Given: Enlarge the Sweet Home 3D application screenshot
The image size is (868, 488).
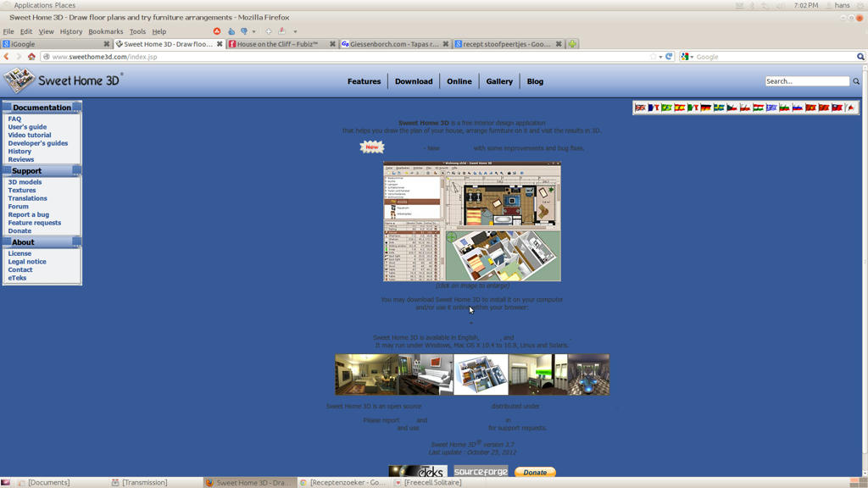Looking at the screenshot, I should click(x=471, y=221).
